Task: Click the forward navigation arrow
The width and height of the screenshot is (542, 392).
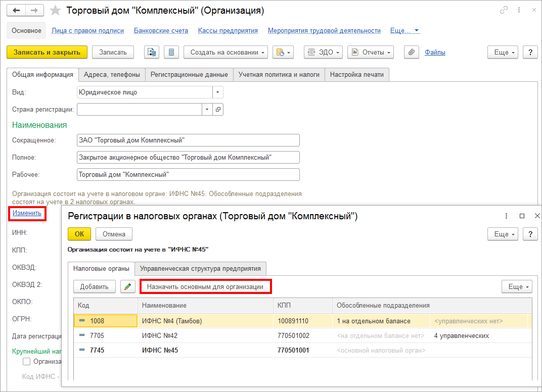Action: pos(34,10)
